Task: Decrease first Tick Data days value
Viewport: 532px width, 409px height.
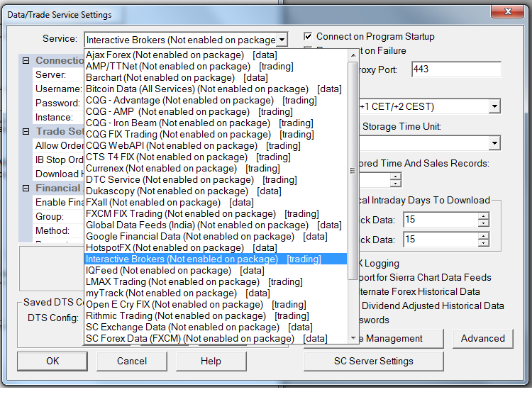Action: coord(484,223)
